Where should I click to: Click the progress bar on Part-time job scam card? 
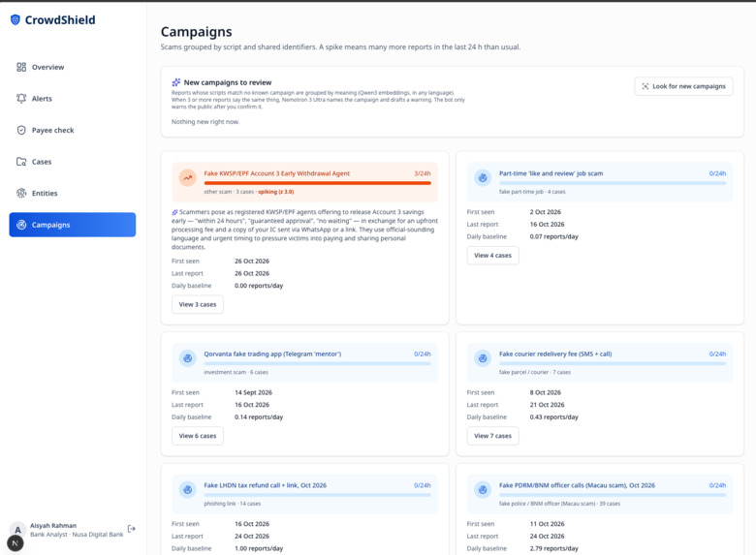[x=613, y=183]
